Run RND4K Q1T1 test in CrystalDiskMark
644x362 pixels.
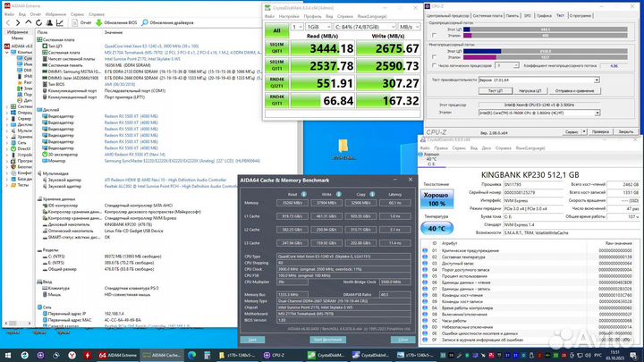[x=276, y=100]
